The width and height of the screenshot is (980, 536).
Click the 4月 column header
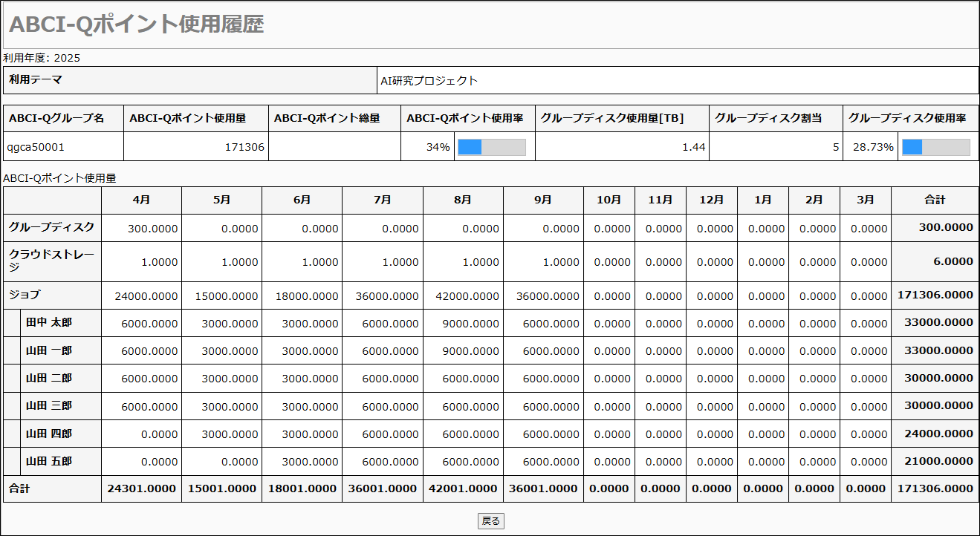pos(141,200)
